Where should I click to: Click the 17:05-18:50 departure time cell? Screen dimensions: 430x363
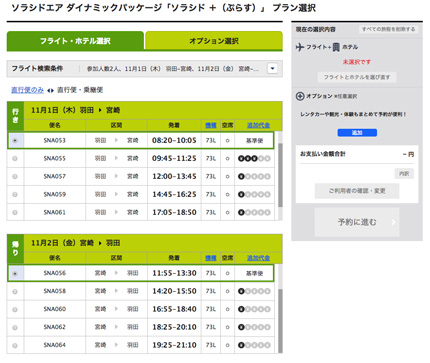tap(174, 212)
